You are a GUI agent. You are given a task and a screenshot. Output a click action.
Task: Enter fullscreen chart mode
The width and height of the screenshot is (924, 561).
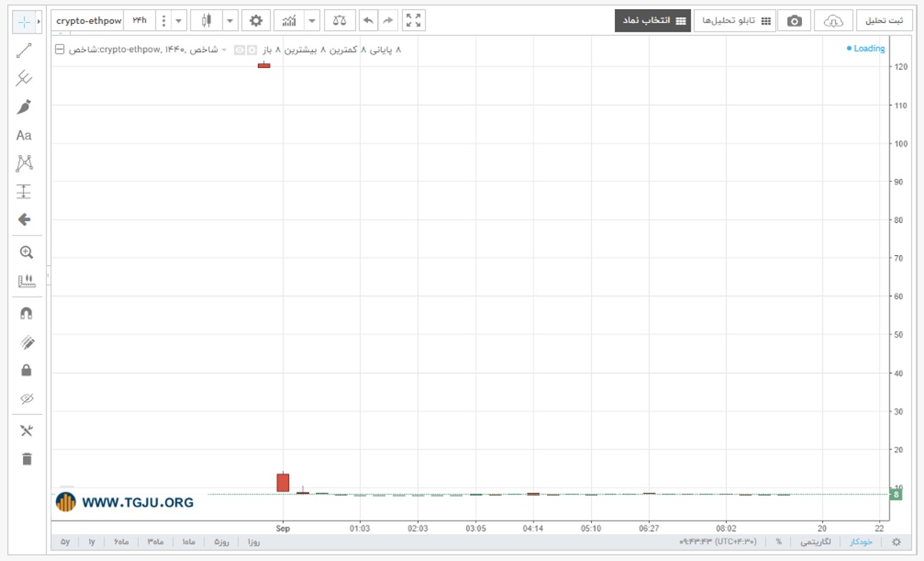[414, 21]
